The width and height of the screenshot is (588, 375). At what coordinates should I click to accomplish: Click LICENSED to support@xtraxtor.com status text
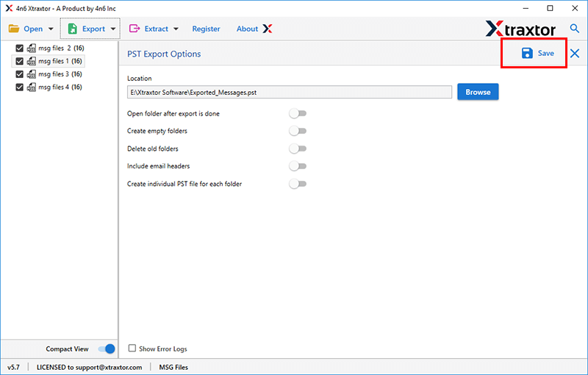point(89,367)
